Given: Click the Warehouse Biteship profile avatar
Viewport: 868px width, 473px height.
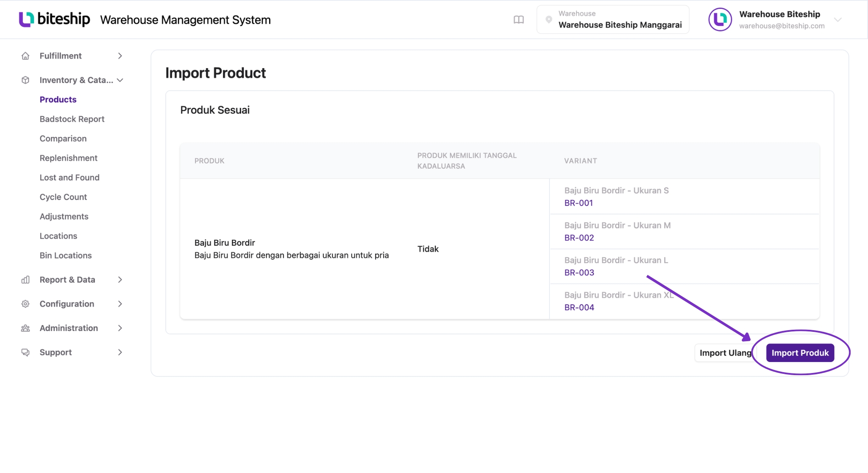Looking at the screenshot, I should [x=720, y=19].
